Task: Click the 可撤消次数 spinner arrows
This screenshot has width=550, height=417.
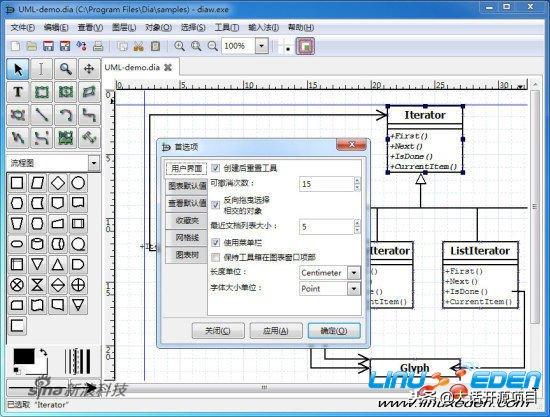Action: coord(357,184)
